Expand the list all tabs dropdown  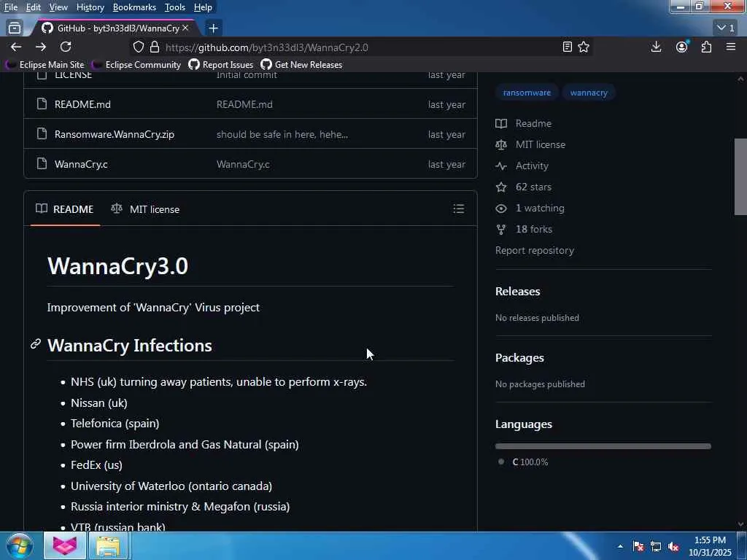click(x=726, y=28)
